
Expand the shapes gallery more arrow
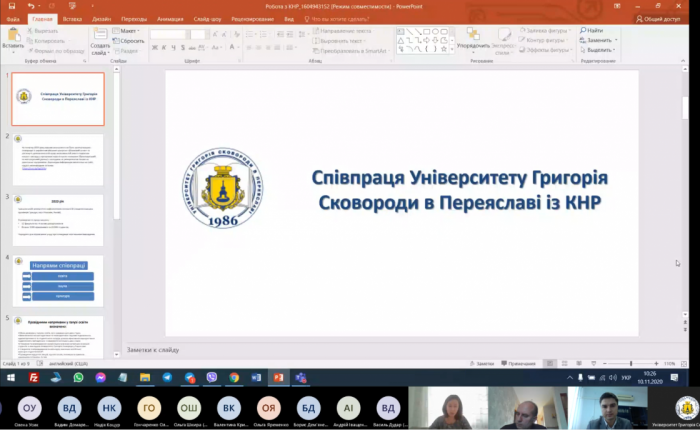coord(452,49)
